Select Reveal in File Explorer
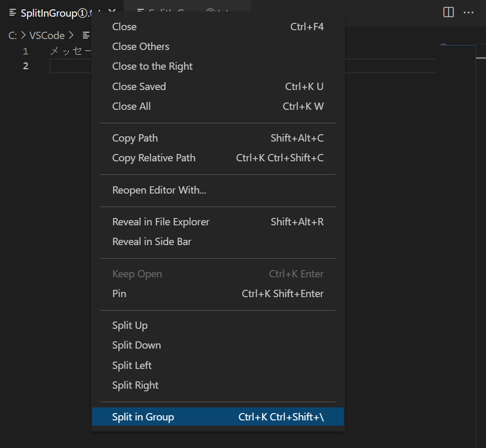Screen dimensions: 486x448 [x=160, y=222]
